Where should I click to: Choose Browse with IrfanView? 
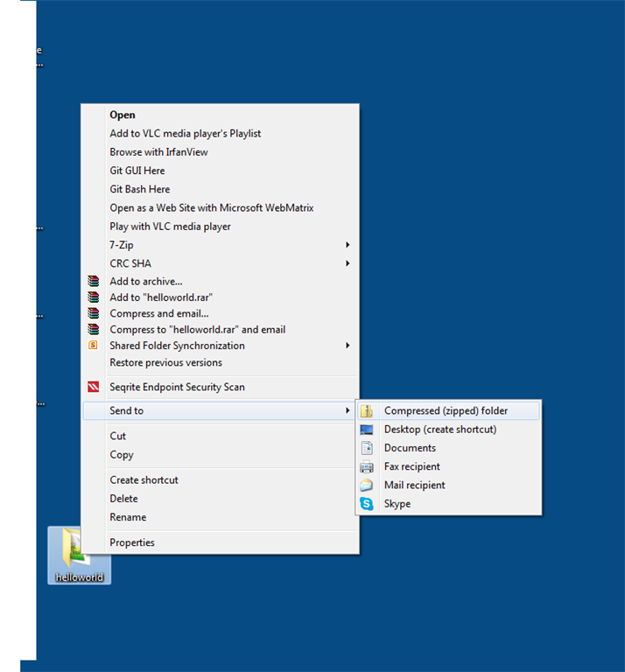[x=221, y=152]
